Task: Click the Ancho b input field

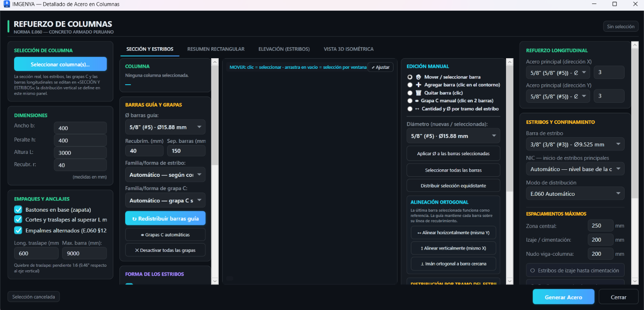Action: 80,128
